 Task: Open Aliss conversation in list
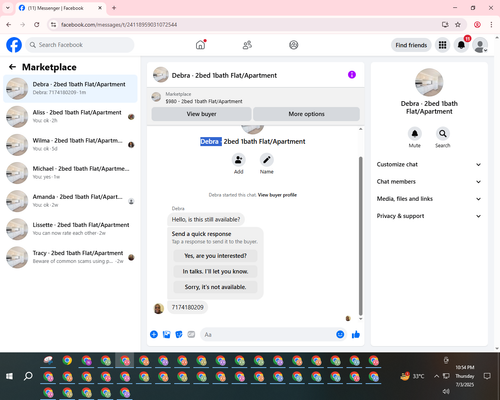click(70, 117)
